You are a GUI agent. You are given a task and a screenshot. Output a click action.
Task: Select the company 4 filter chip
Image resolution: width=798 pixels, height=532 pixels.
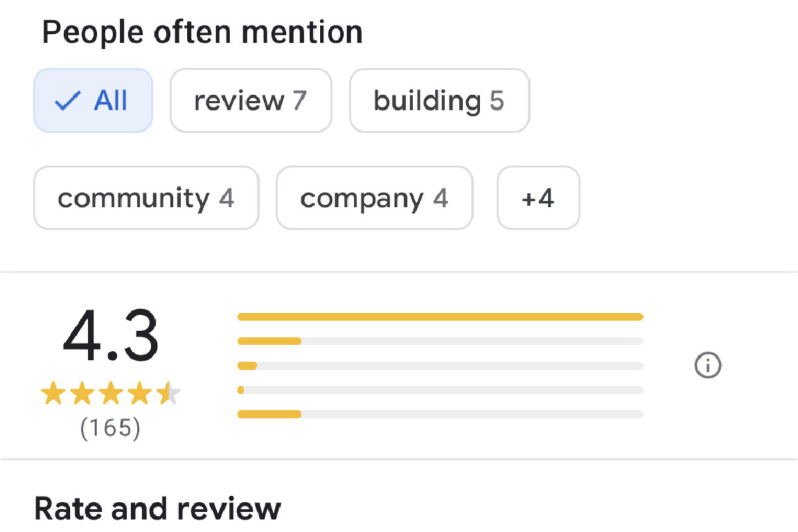click(374, 198)
